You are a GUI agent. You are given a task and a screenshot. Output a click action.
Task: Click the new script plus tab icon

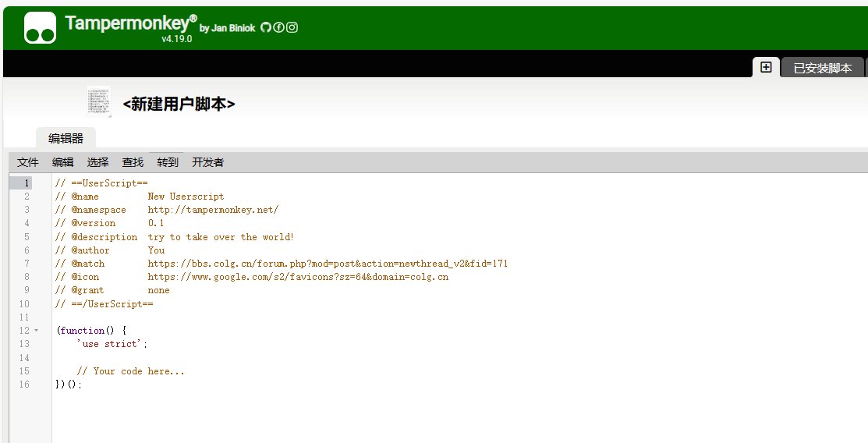(x=766, y=67)
